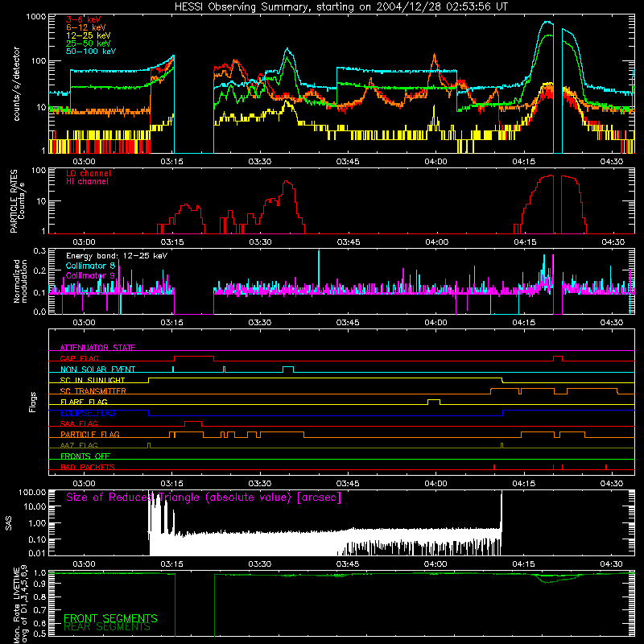
Task: Click the FRONT SEGMENTS legend label
Action: (x=110, y=618)
